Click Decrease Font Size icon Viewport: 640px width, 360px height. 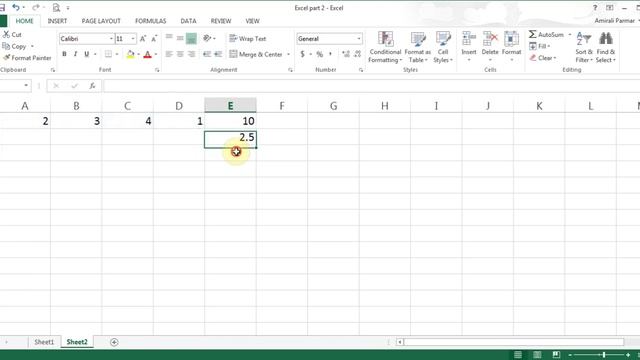pos(154,39)
